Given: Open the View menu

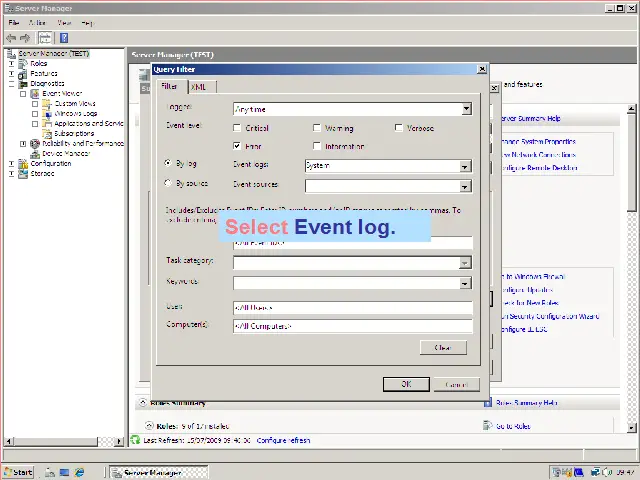Looking at the screenshot, I should (x=64, y=23).
